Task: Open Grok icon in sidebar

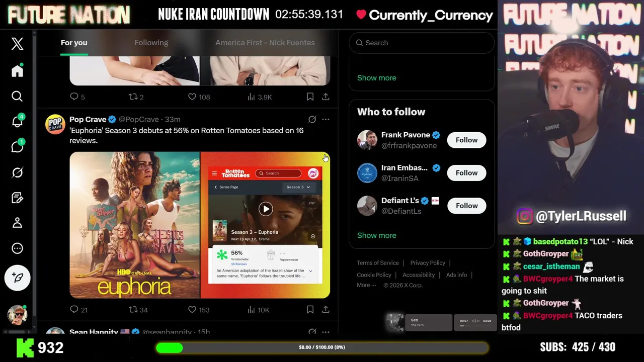Action: [17, 172]
